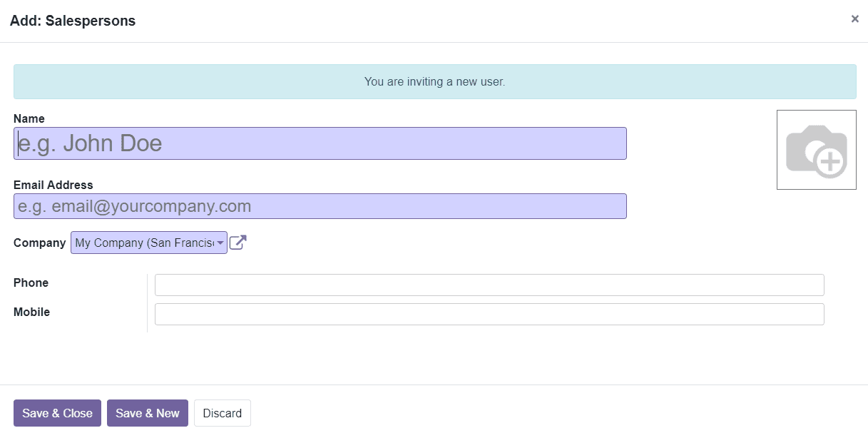This screenshot has height=438, width=868.
Task: Click the dialog title Add: Salespersons
Action: (x=73, y=21)
